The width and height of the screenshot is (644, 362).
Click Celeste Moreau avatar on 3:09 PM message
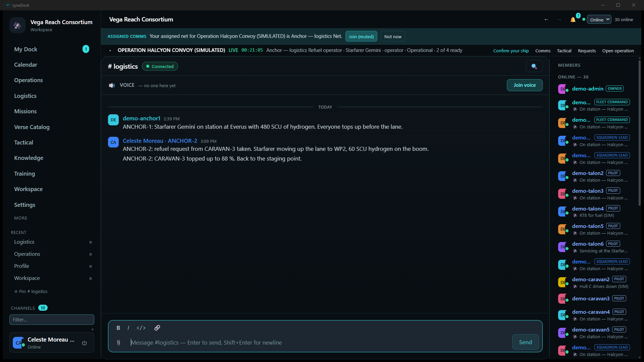113,142
